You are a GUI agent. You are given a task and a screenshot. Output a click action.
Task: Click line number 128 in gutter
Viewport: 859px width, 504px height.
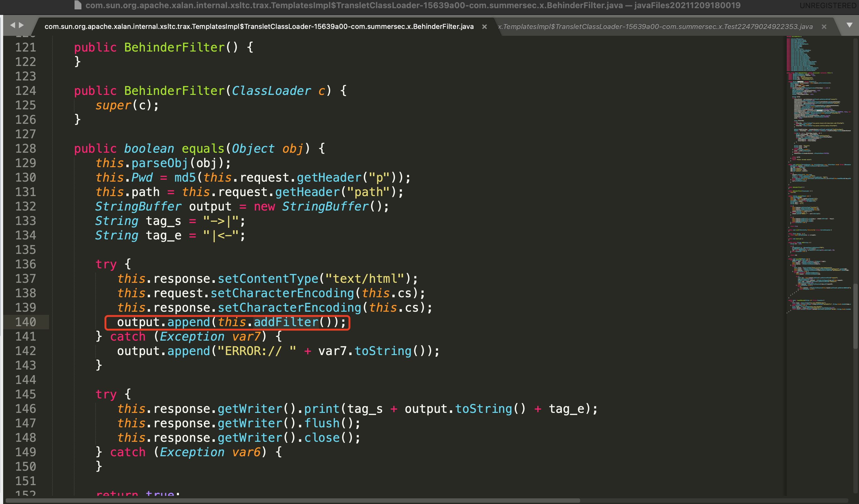coord(25,149)
